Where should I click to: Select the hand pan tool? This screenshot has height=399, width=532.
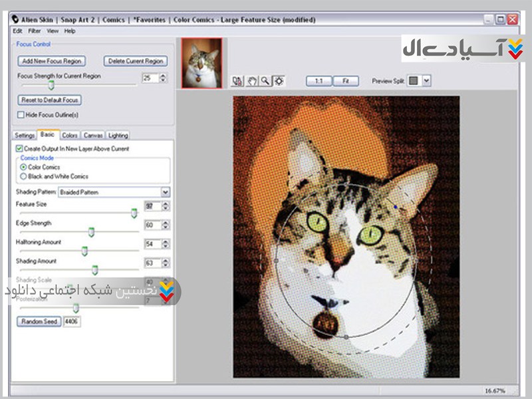point(252,80)
